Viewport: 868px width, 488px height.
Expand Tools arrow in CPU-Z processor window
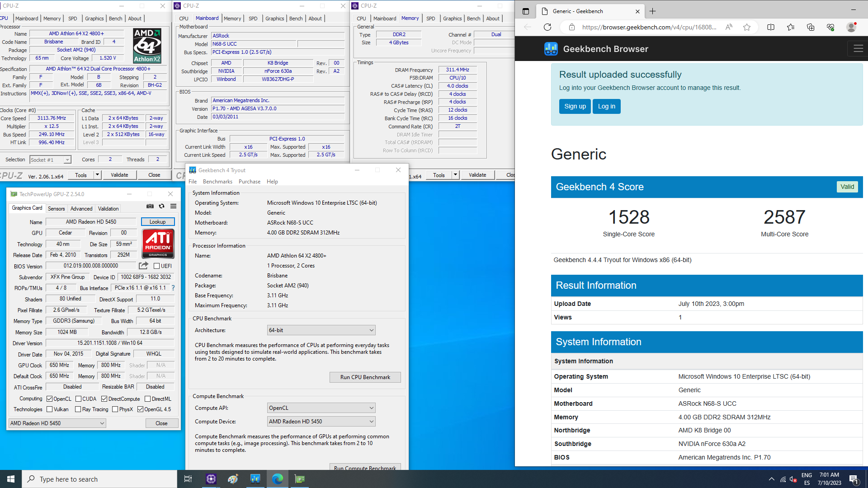[97, 175]
